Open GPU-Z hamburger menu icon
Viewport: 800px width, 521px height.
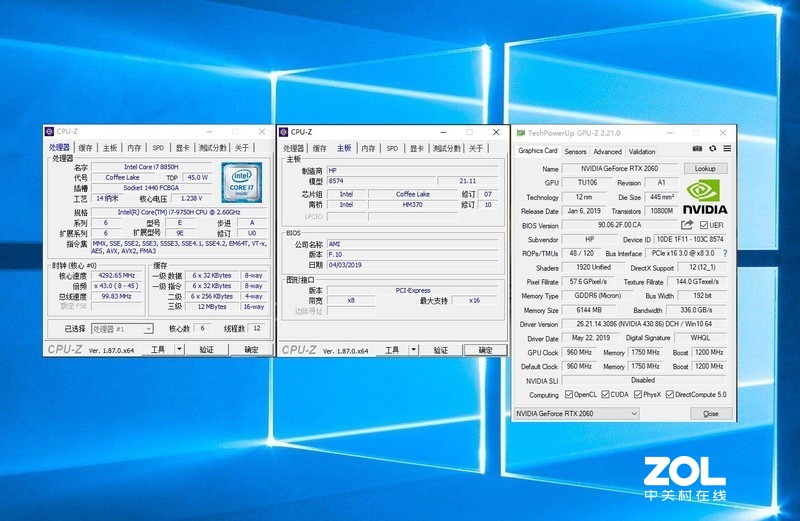[727, 148]
